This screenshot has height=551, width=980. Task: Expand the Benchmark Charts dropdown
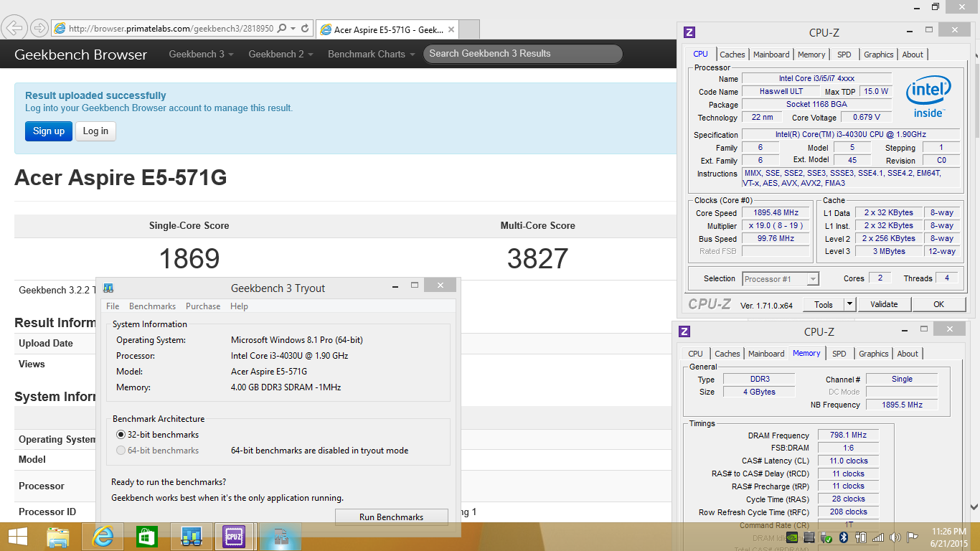(x=371, y=54)
